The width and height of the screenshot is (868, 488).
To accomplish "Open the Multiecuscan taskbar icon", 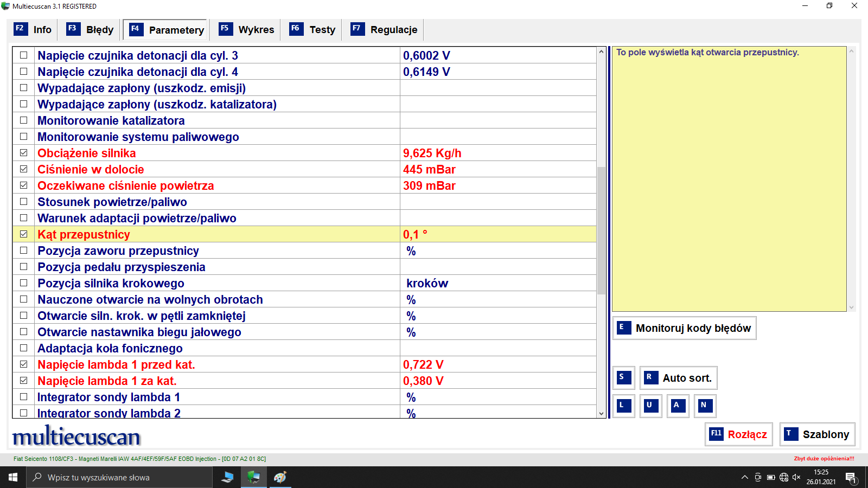I will click(x=253, y=477).
